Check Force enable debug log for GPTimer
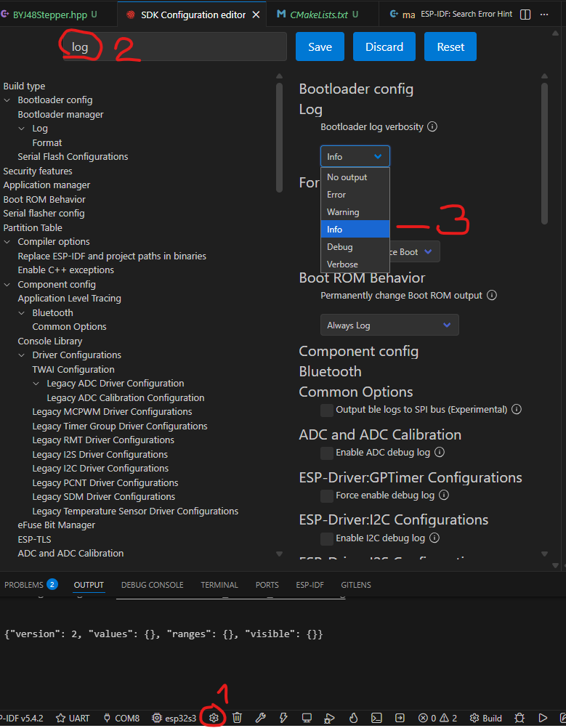566x728 pixels. (327, 496)
